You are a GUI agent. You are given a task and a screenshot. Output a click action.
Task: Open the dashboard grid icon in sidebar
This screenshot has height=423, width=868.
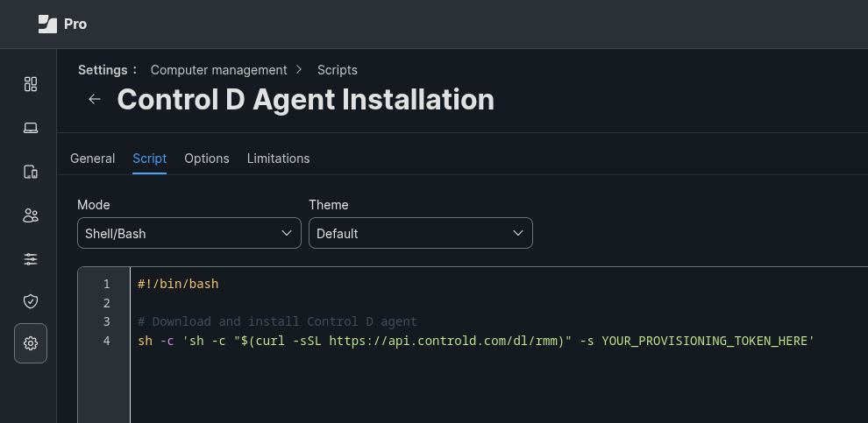tap(31, 84)
